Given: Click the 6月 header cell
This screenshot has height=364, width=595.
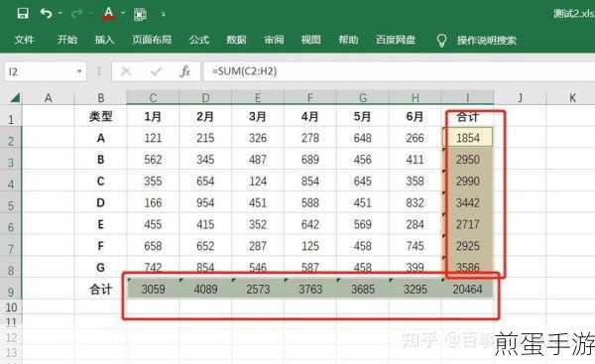Looking at the screenshot, I should pyautogui.click(x=416, y=116).
